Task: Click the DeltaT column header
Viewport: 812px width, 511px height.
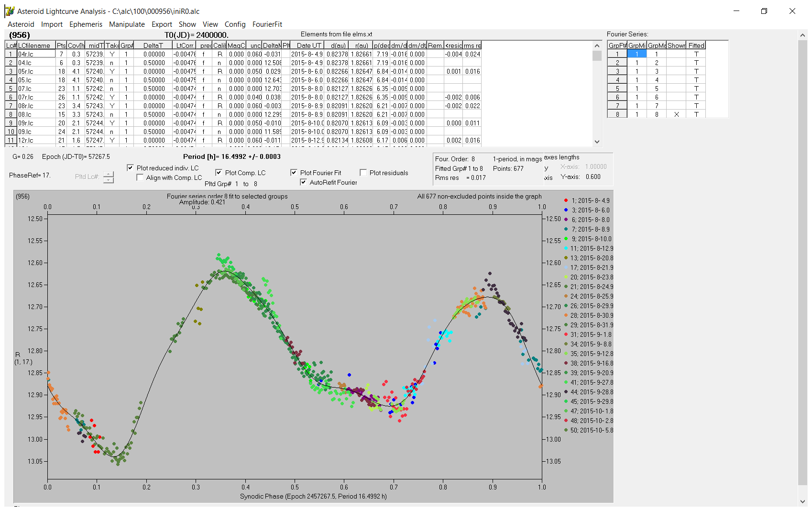Action: coord(153,45)
